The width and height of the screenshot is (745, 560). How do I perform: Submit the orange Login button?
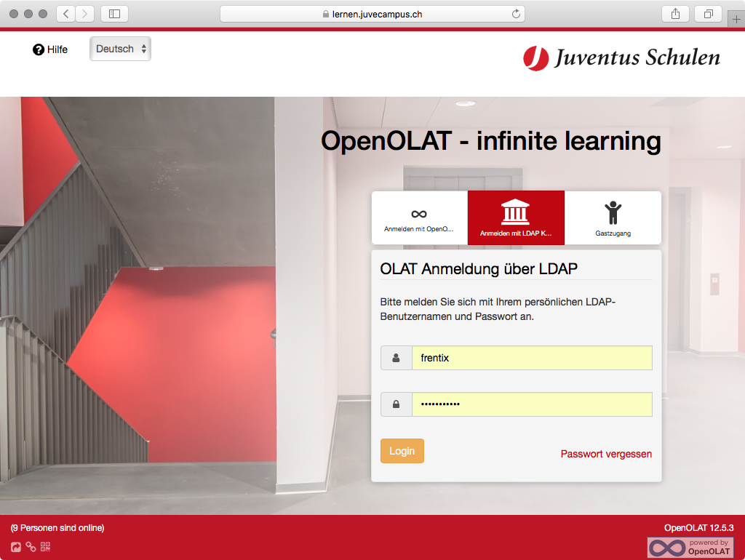[402, 451]
